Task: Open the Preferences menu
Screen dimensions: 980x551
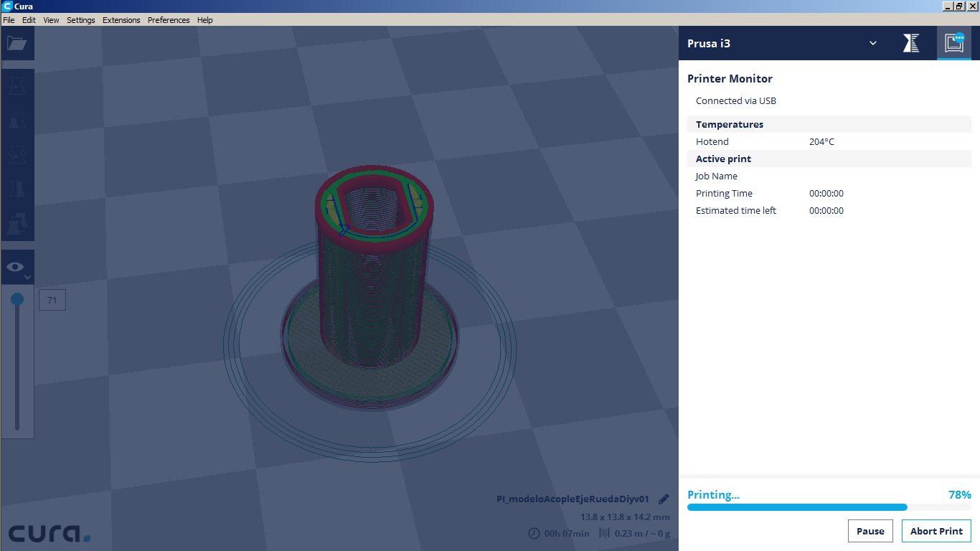Action: click(169, 20)
